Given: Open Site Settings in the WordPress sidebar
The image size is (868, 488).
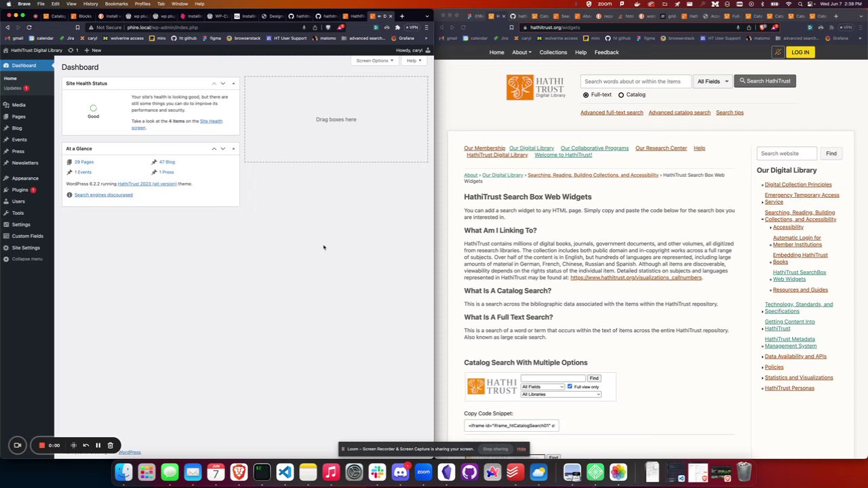Looking at the screenshot, I should point(26,247).
